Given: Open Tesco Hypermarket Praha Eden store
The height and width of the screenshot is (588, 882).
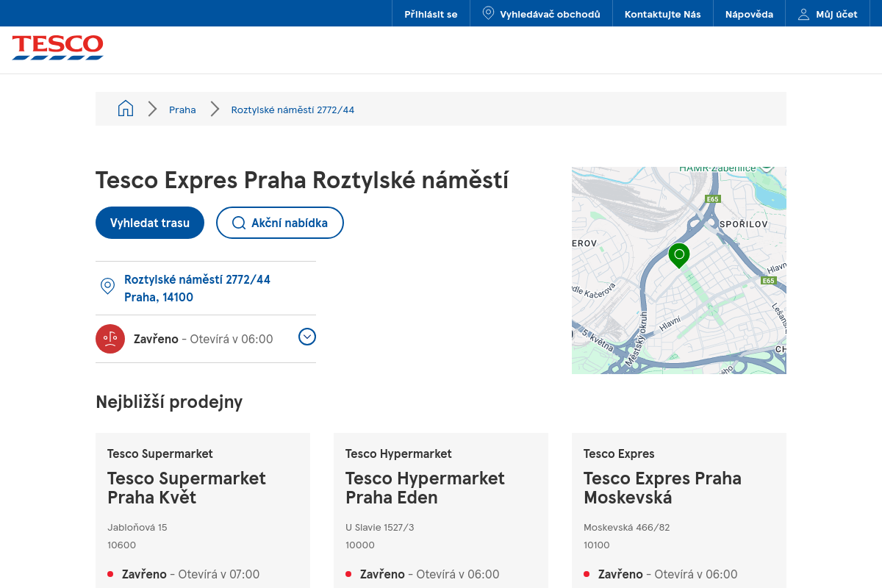Looking at the screenshot, I should (425, 488).
